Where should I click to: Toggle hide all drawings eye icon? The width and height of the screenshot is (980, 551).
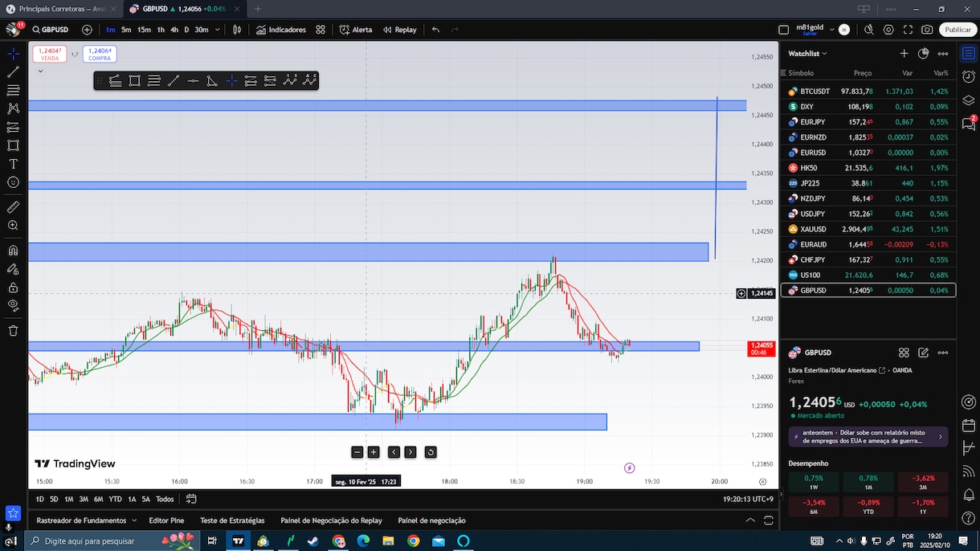[13, 305]
